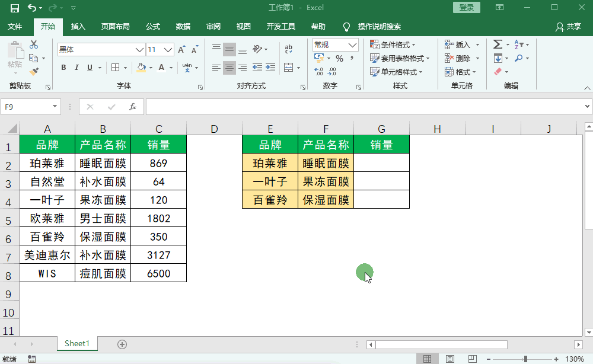Click the Save icon in quick access toolbar
This screenshot has height=364, width=593.
pyautogui.click(x=14, y=8)
